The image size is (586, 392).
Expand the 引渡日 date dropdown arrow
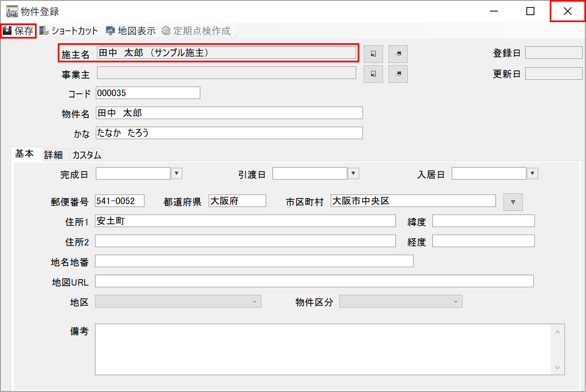353,173
